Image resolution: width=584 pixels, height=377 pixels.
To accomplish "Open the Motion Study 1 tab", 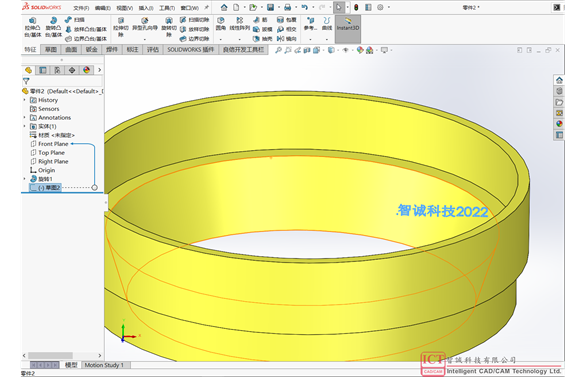I will click(104, 365).
